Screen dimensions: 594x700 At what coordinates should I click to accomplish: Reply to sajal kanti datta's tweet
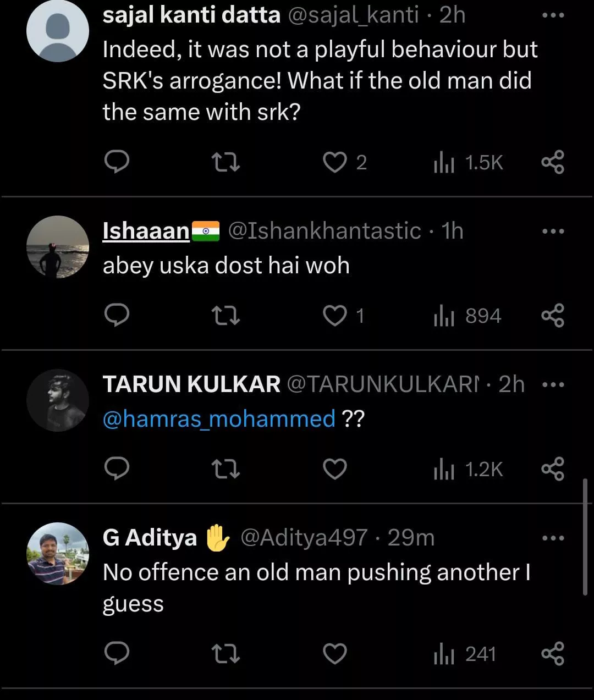pos(117,162)
